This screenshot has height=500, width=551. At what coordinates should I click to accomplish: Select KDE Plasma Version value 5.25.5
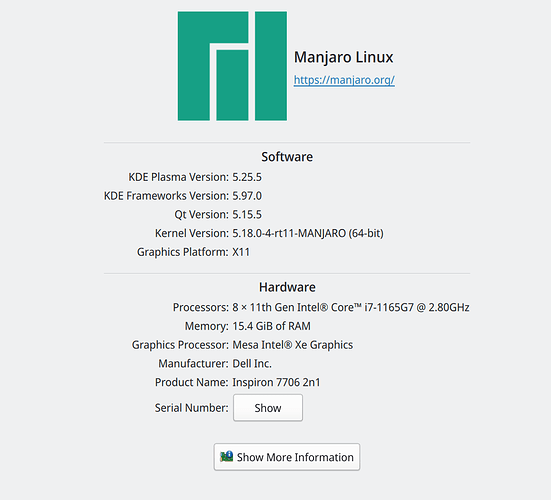(x=247, y=177)
